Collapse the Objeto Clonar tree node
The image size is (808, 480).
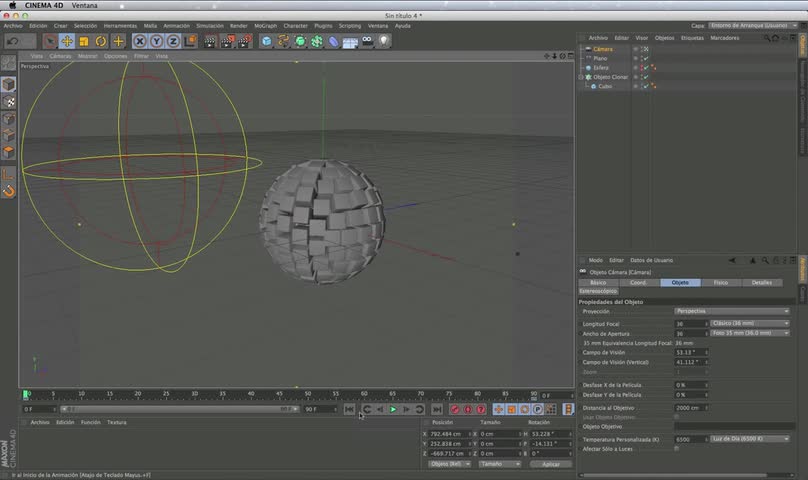point(581,77)
